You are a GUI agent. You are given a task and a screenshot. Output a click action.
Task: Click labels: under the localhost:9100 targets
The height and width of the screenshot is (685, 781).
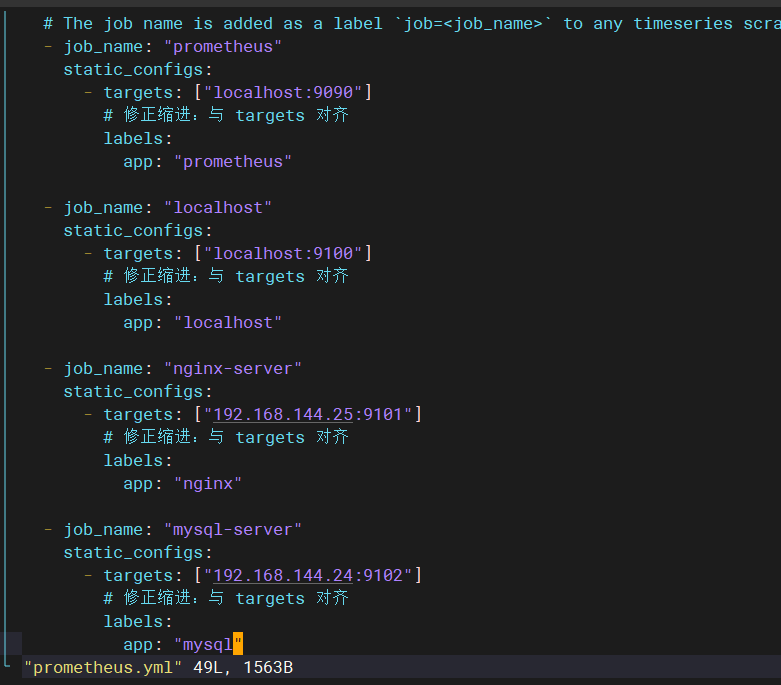click(138, 299)
